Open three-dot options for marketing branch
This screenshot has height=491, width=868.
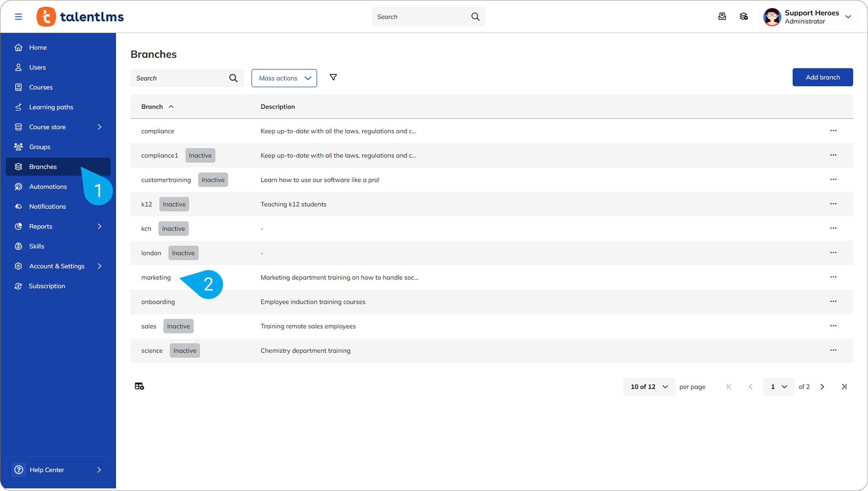click(x=833, y=277)
